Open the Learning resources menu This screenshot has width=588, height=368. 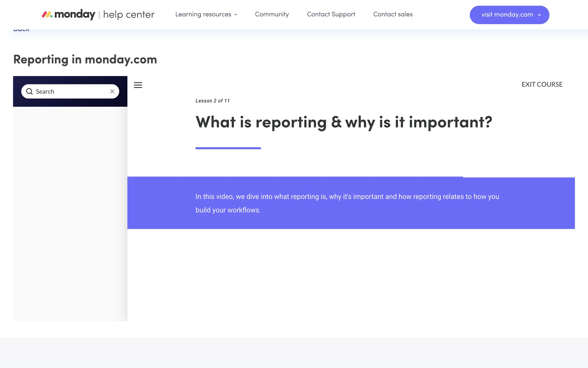tap(203, 14)
